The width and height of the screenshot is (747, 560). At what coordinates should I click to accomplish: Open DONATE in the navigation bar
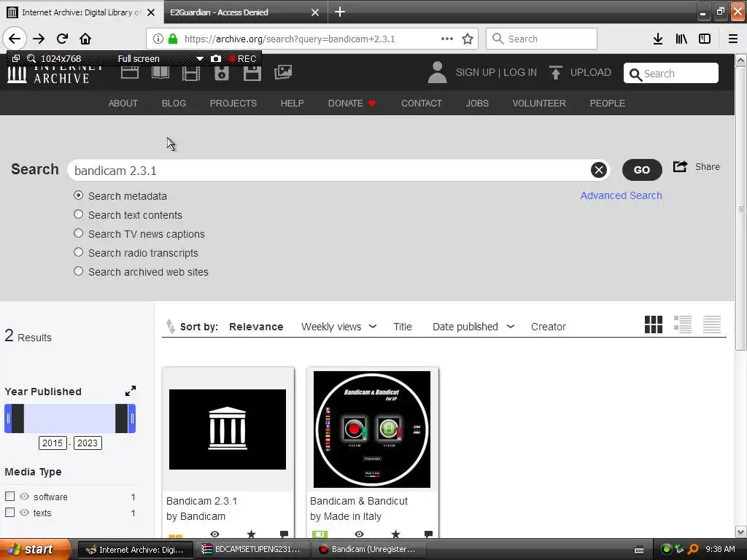coord(352,104)
